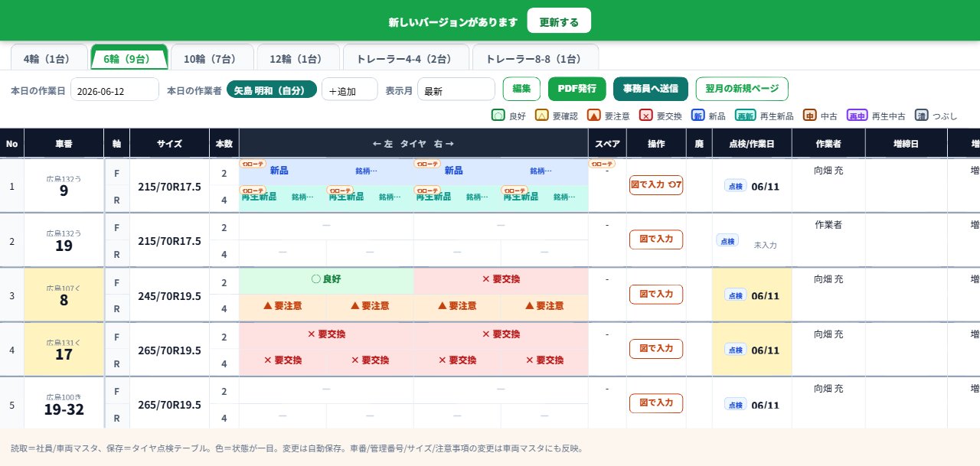The height and width of the screenshot is (466, 980).
Task: Click the 245/70R19.5 size cell
Action: click(169, 295)
